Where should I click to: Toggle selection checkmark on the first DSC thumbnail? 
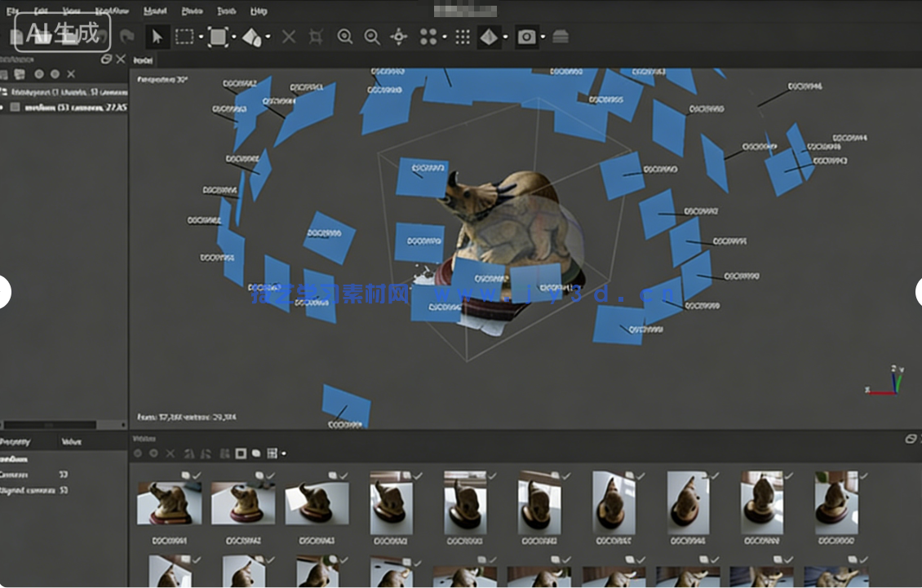[198, 475]
